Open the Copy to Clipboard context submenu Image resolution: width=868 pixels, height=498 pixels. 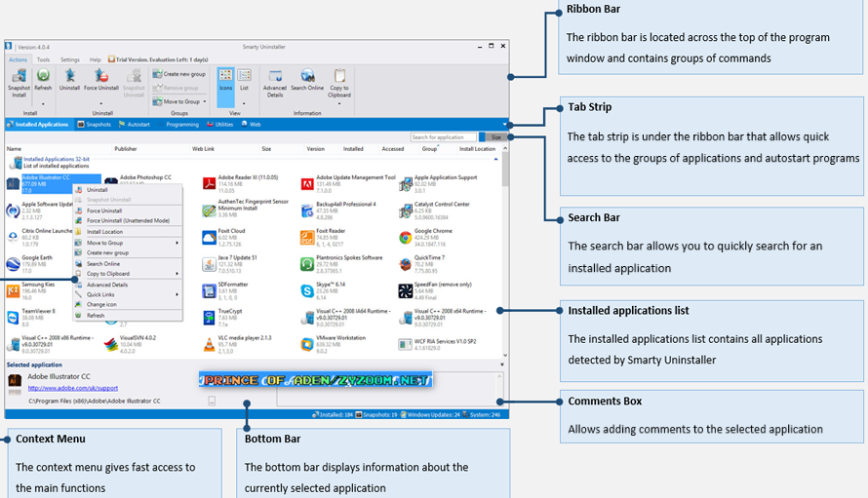128,274
